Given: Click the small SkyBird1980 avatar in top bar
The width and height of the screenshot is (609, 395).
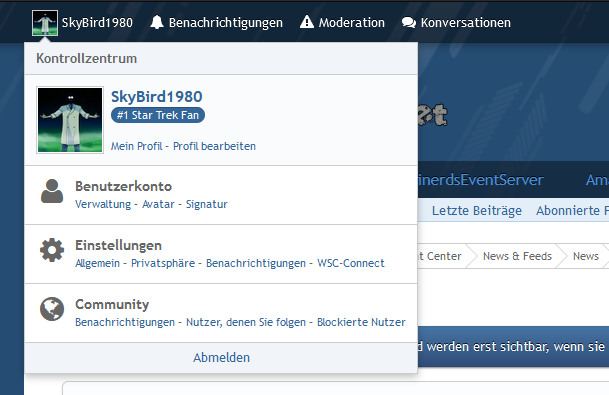Looking at the screenshot, I should click(45, 23).
